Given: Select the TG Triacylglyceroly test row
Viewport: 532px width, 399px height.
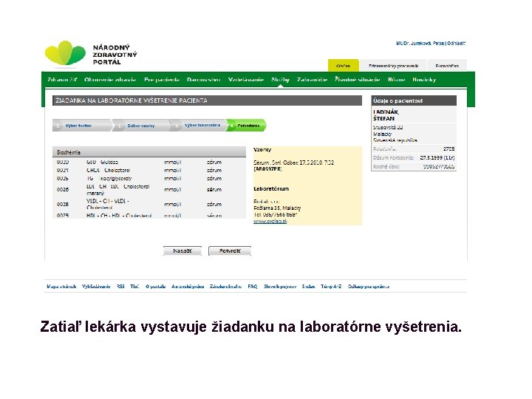Looking at the screenshot, I should tap(149, 179).
